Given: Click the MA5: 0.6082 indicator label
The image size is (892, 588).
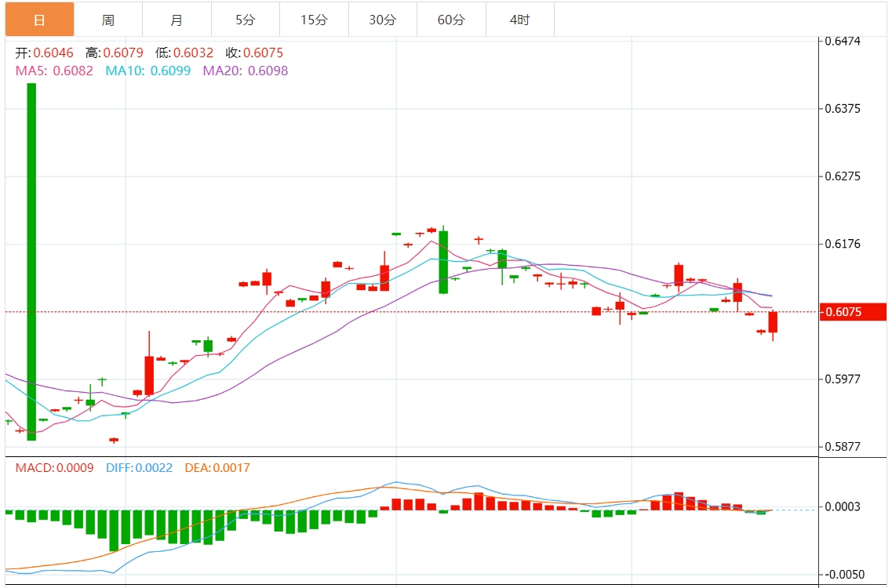Looking at the screenshot, I should (54, 71).
